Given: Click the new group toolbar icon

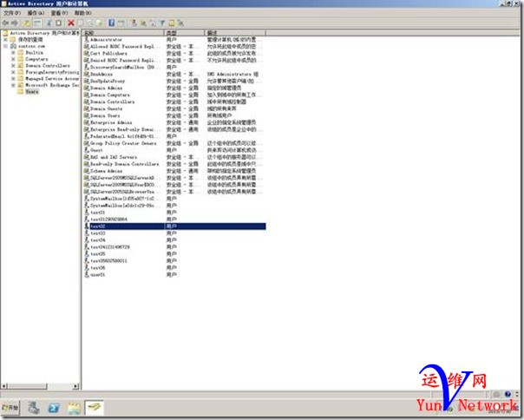Looking at the screenshot, I should (143, 23).
